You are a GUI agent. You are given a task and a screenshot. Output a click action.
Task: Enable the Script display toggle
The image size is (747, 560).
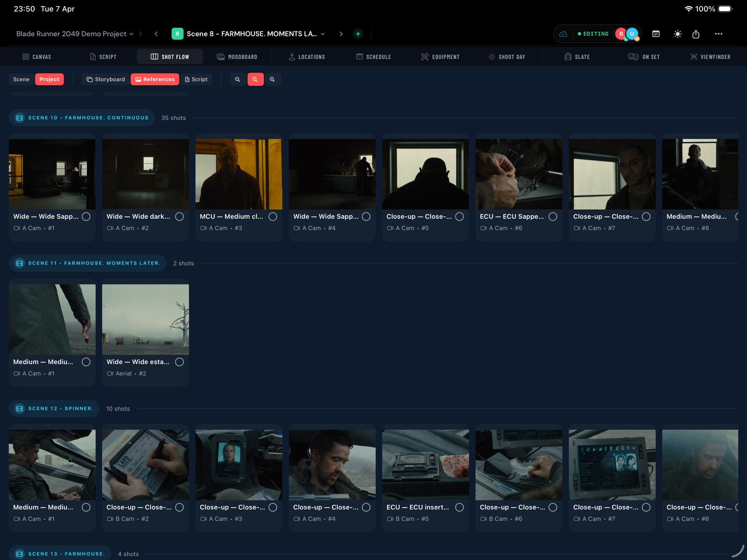click(x=196, y=79)
